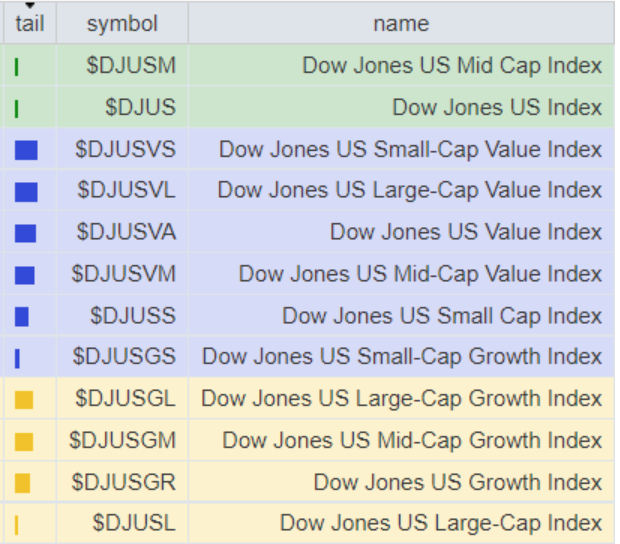
Task: Open Dow Jones US Index row
Action: click(x=497, y=108)
